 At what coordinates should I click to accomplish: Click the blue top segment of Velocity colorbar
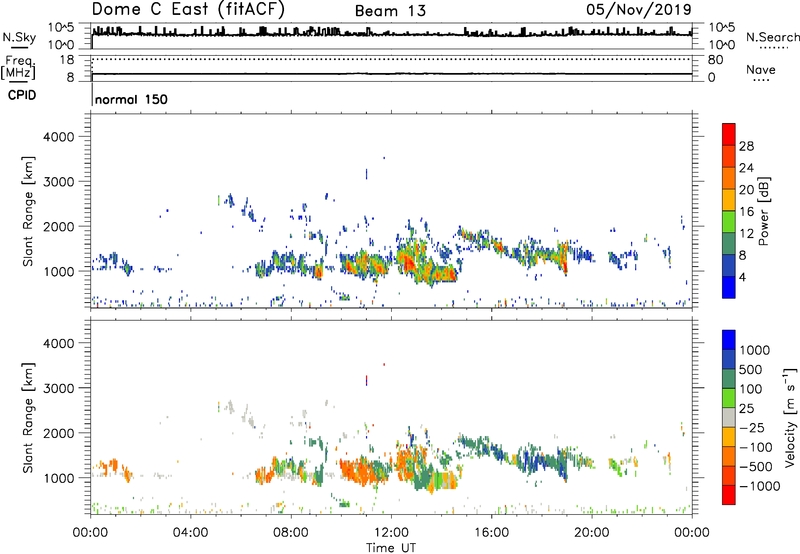(x=729, y=340)
